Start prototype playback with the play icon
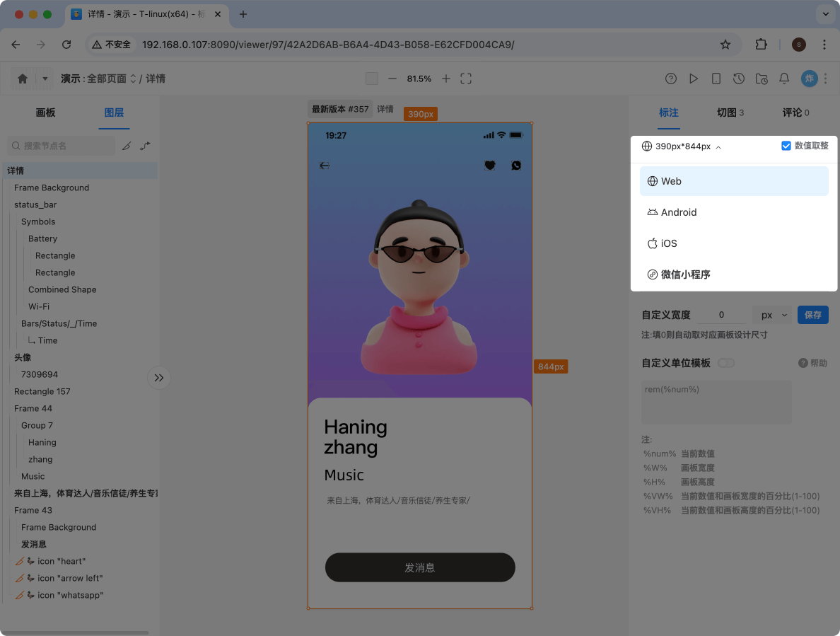This screenshot has height=636, width=840. click(694, 79)
